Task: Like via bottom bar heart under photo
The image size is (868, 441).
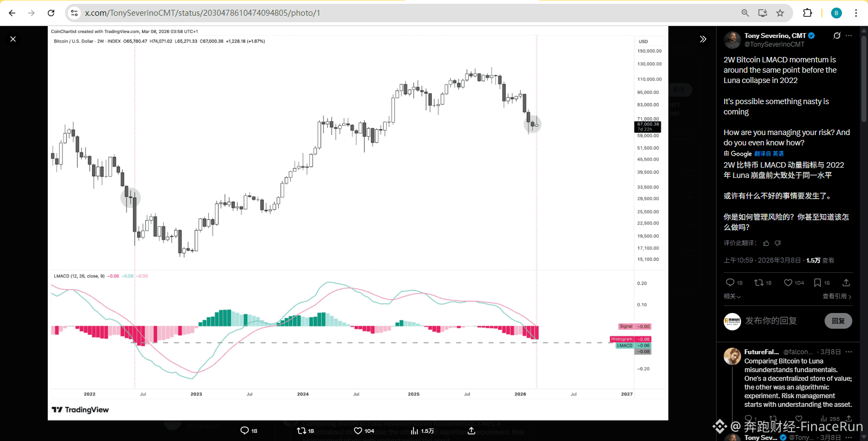Action: 364,431
